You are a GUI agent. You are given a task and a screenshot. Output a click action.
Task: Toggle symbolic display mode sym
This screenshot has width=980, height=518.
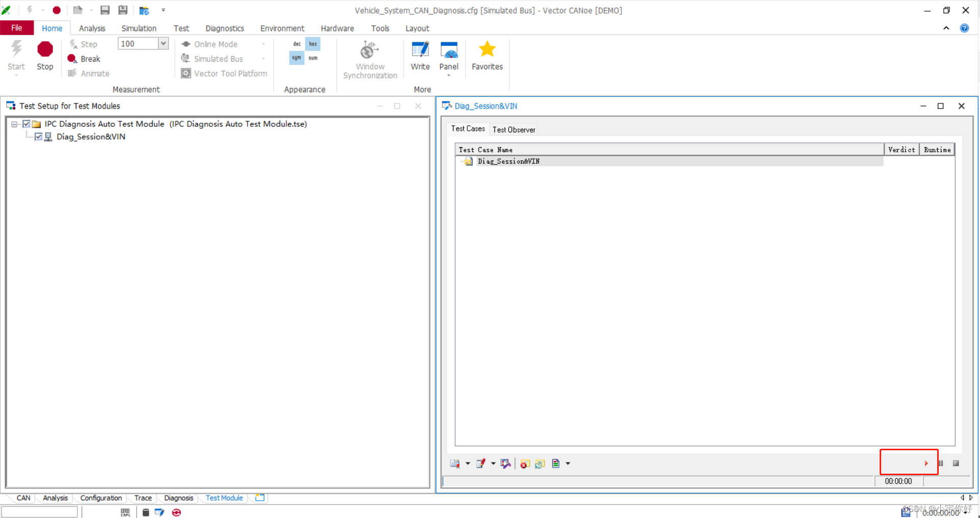click(x=297, y=58)
